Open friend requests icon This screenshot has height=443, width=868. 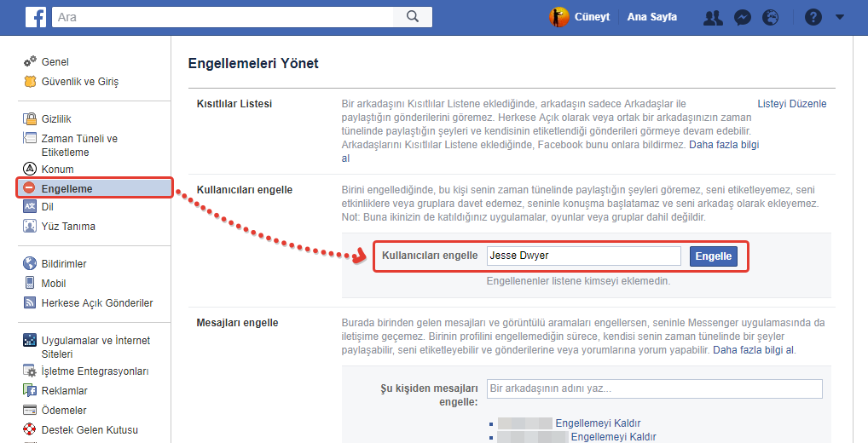[x=713, y=17]
